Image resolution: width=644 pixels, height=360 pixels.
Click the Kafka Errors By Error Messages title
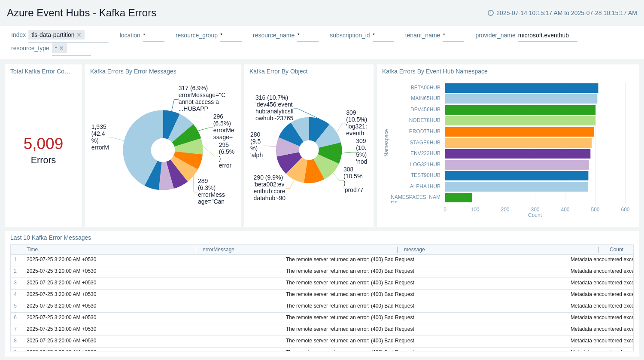tap(133, 71)
